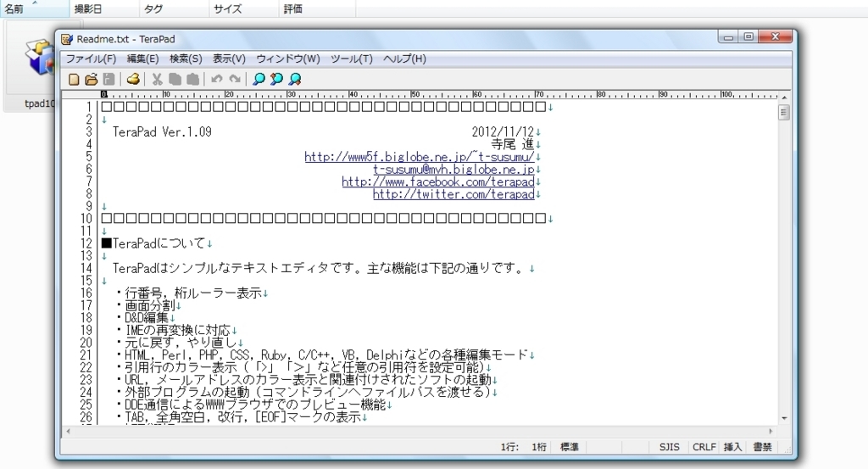Click the Find next magnifier icon

tap(294, 80)
